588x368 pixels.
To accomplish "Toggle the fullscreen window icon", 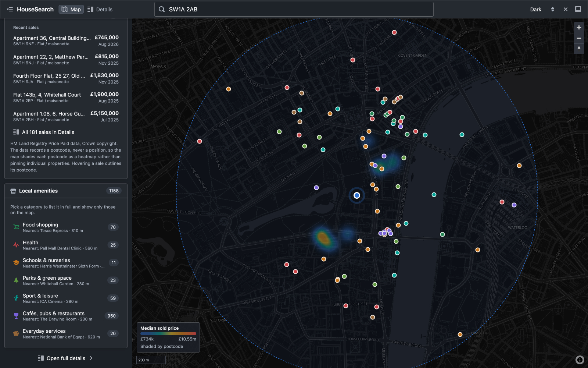I will tap(578, 9).
